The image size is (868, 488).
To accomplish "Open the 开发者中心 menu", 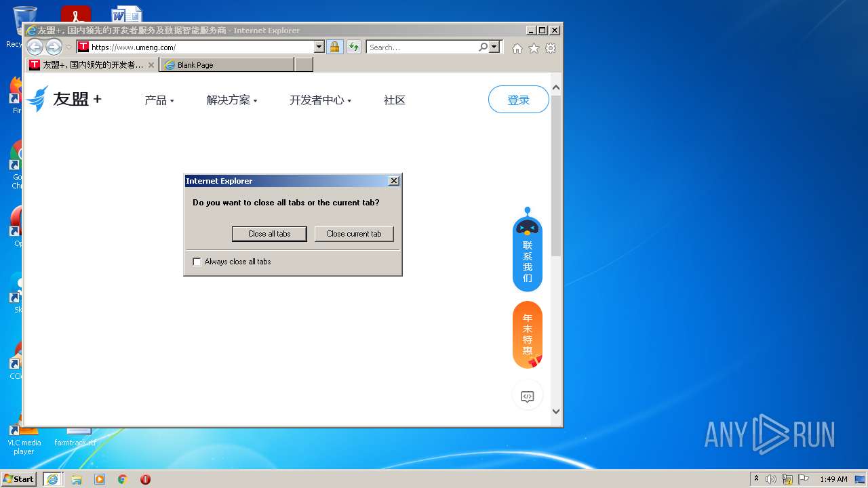I will pyautogui.click(x=320, y=100).
